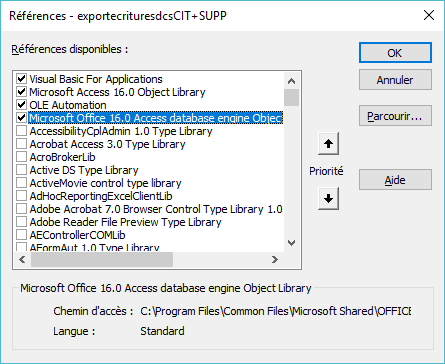Click the horizontal scrollbar thumb

pos(102,259)
